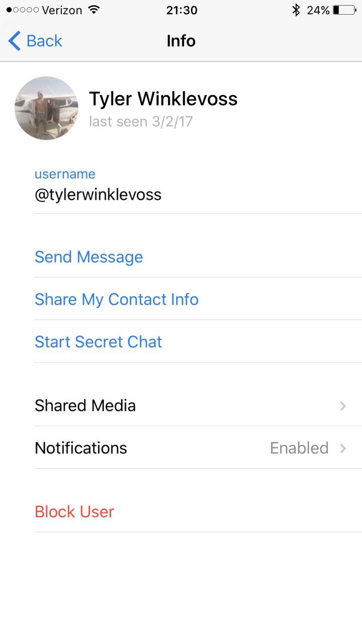The height and width of the screenshot is (644, 362).
Task: Expand Notifications chevron arrow
Action: pyautogui.click(x=343, y=448)
